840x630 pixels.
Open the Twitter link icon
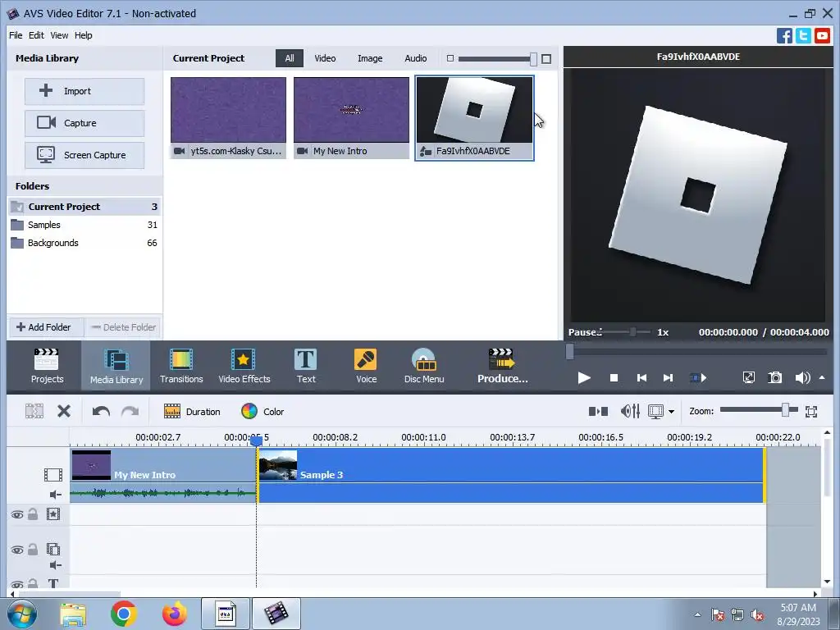tap(803, 36)
